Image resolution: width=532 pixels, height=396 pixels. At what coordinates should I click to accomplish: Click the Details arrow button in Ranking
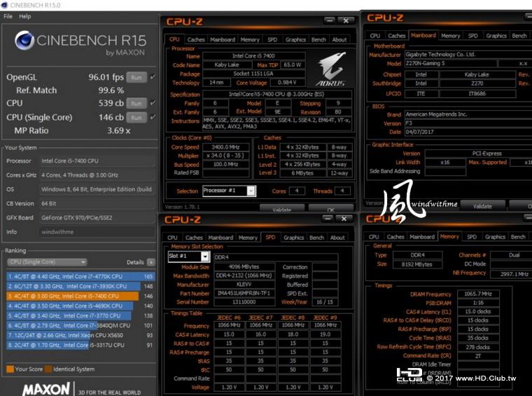[x=151, y=262]
